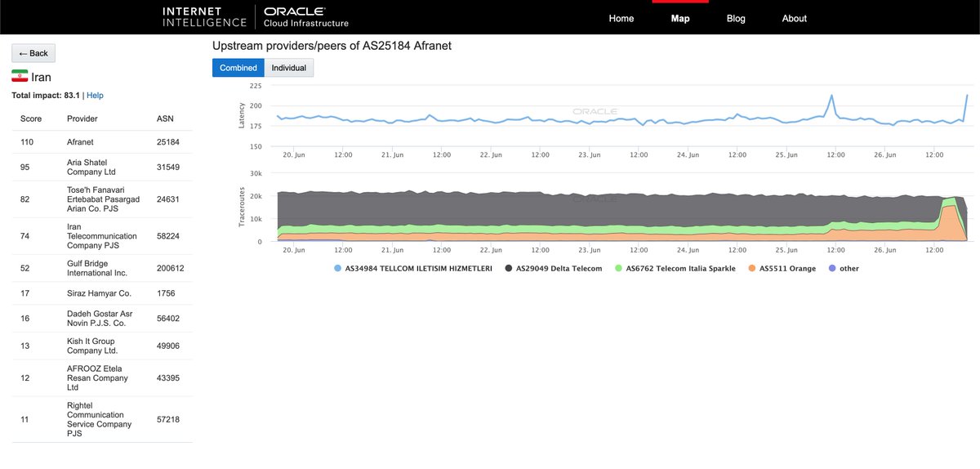
Task: Click ASN 43395 cell
Action: coord(167,378)
